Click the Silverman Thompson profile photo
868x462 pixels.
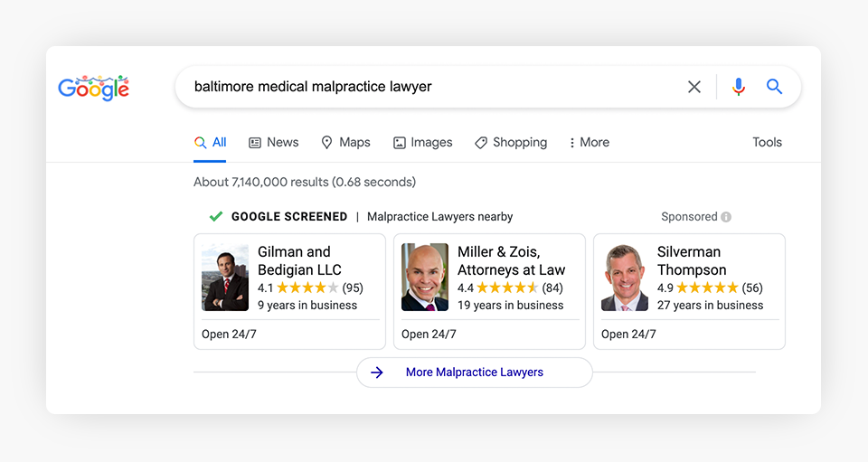[x=625, y=278]
